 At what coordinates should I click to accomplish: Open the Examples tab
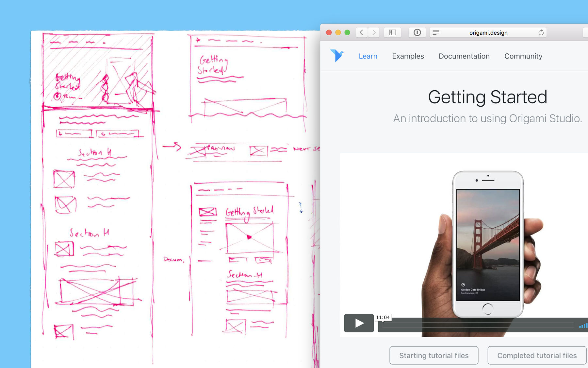(408, 56)
